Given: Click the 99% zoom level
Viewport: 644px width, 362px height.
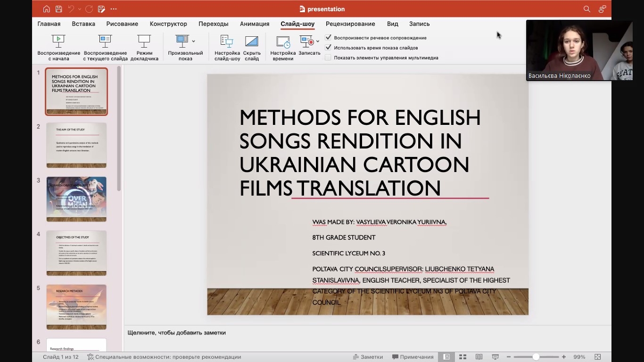Looking at the screenshot, I should point(579,357).
